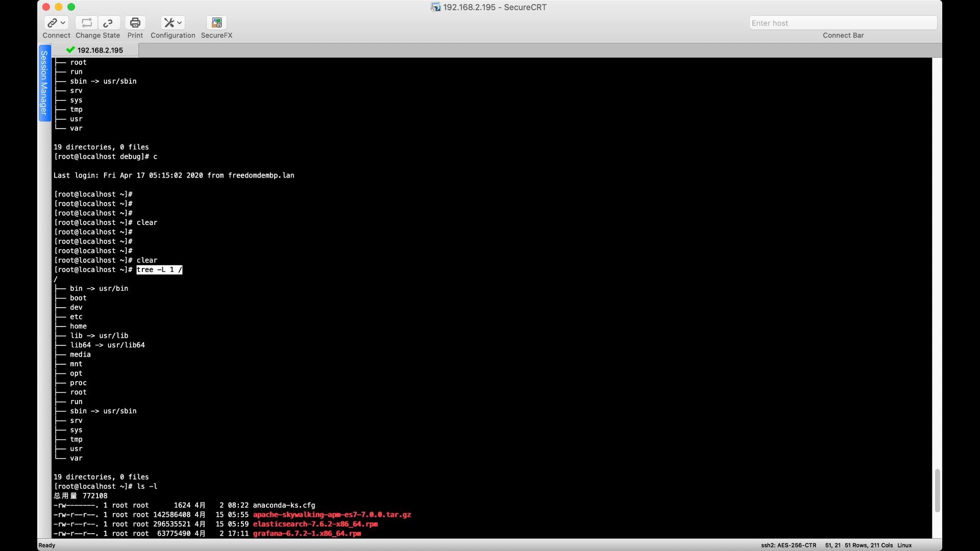
Task: Click the 'Linux' status bar entry
Action: (904, 545)
